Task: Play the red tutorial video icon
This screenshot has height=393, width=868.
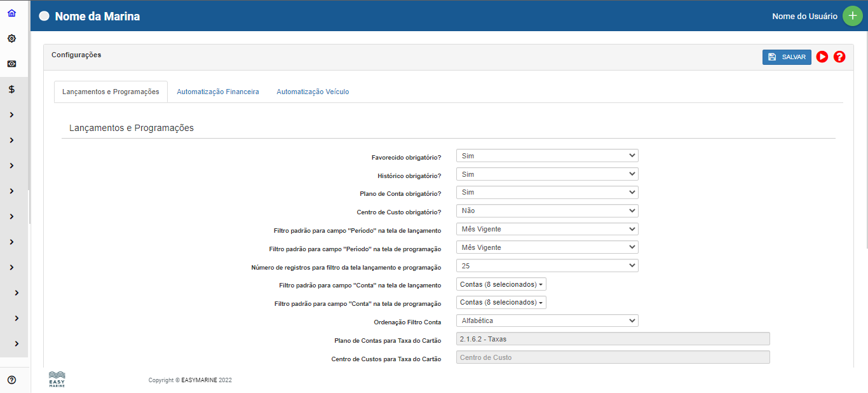Action: coord(822,57)
